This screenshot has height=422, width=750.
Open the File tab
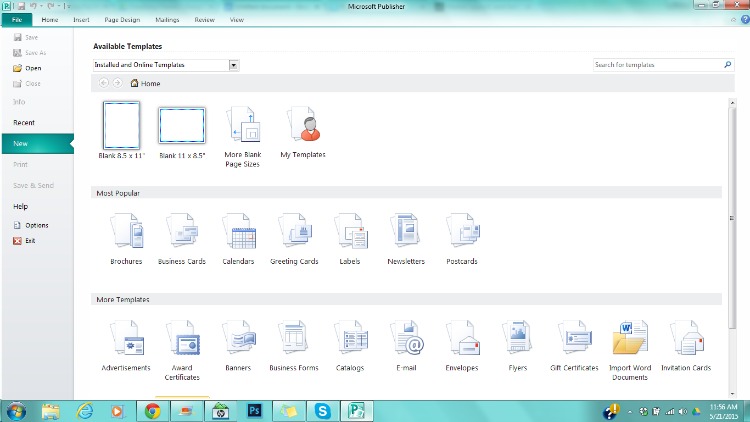click(17, 20)
